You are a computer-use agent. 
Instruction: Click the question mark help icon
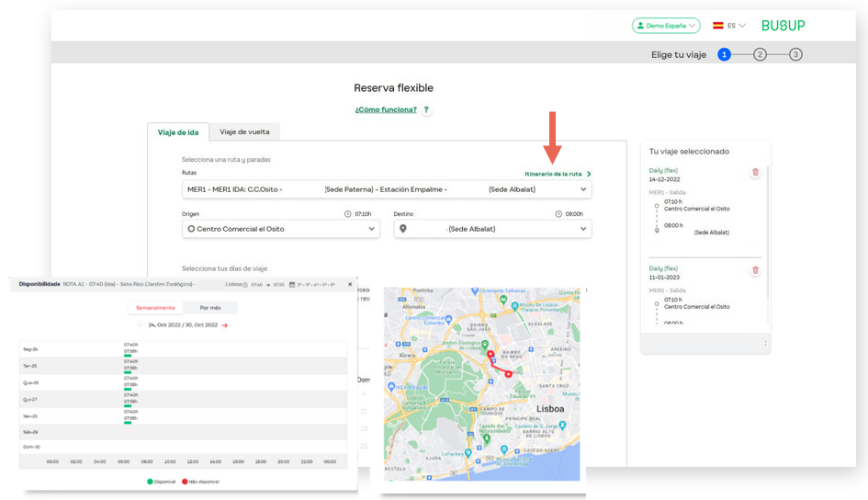(x=426, y=109)
